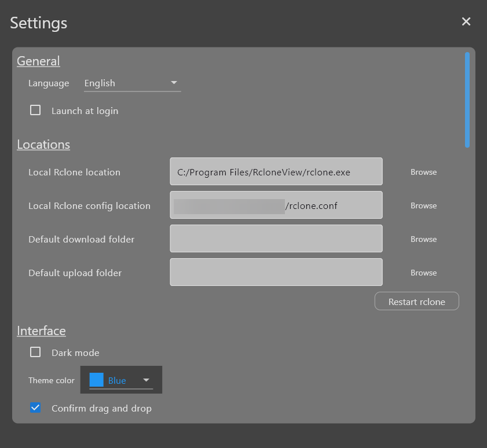Browse for Default download folder

click(423, 239)
